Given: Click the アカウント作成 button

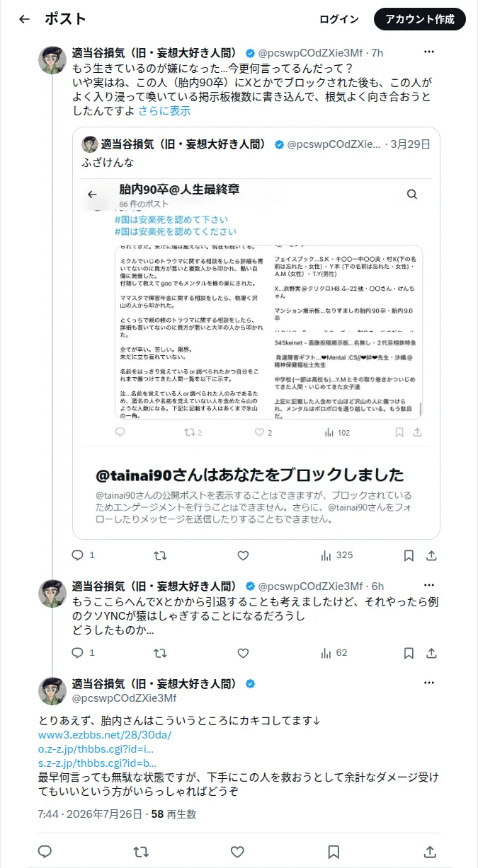Looking at the screenshot, I should tap(420, 19).
